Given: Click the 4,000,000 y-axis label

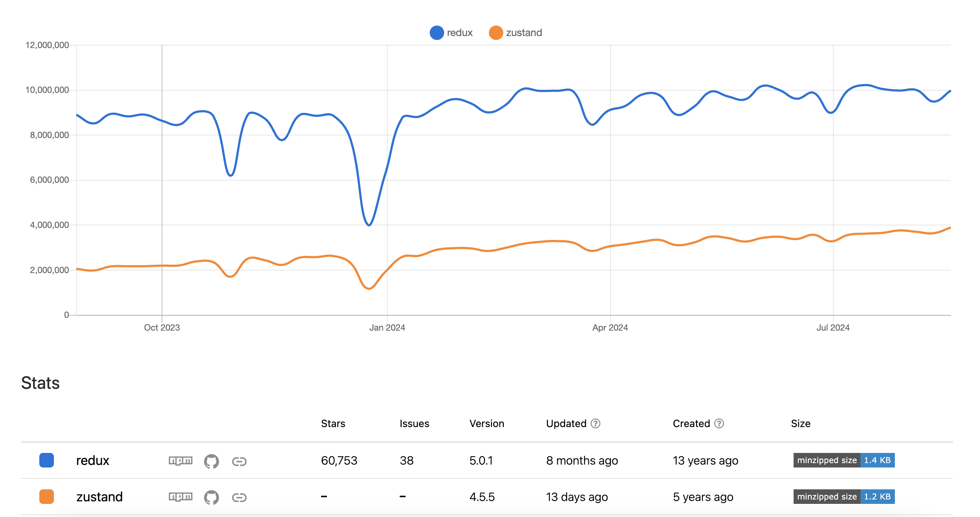Looking at the screenshot, I should [50, 225].
